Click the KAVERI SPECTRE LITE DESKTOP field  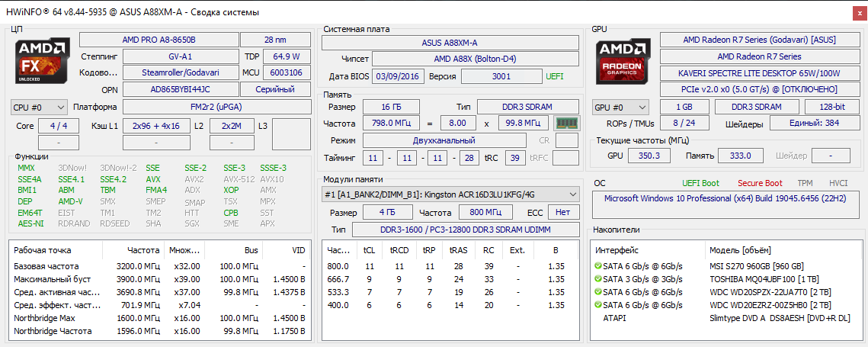coord(760,72)
